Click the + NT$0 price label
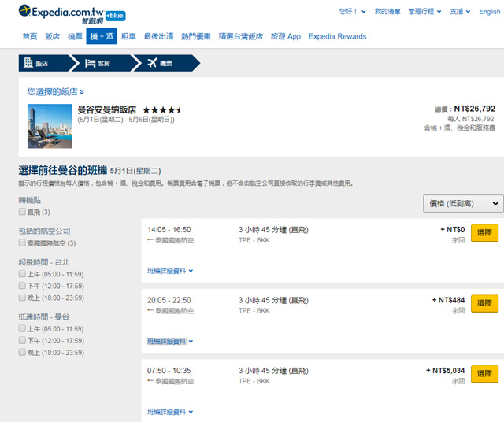Image resolution: width=504 pixels, height=422 pixels. click(453, 229)
